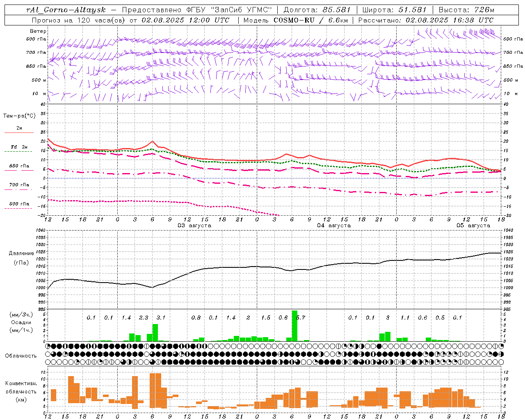Click the 850 гПа temperature legend entry
The image size is (525, 420).
(19, 166)
